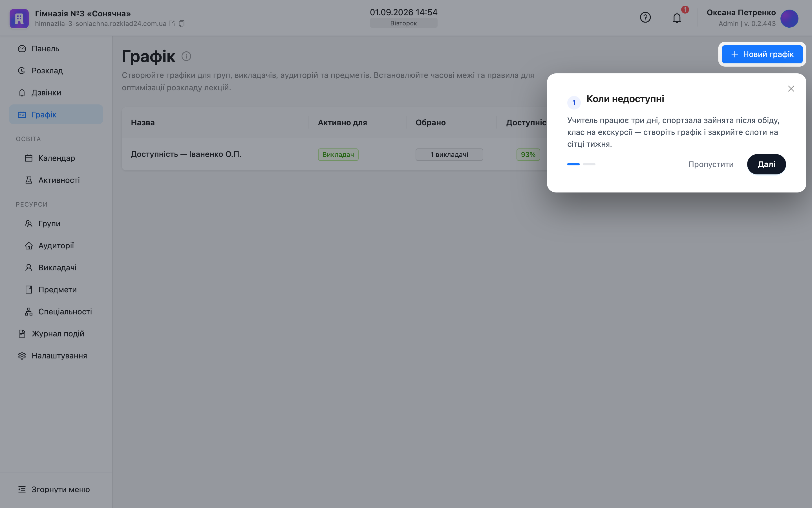Open Активності page
Viewport: 812px width, 508px height.
point(56,180)
